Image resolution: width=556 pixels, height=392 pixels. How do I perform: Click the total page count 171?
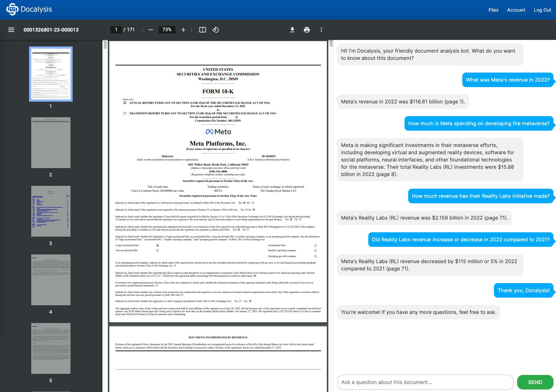131,30
